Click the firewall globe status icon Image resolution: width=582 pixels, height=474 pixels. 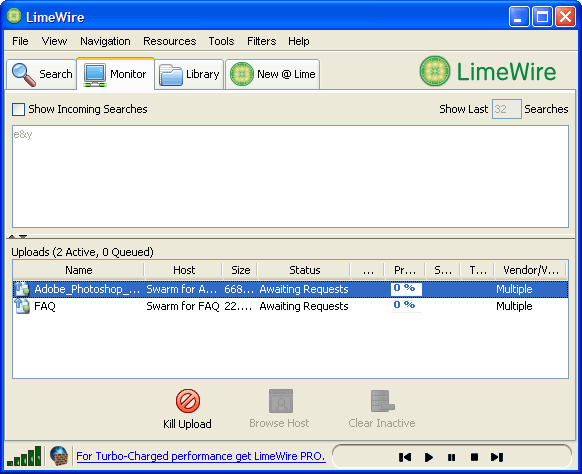point(59,456)
